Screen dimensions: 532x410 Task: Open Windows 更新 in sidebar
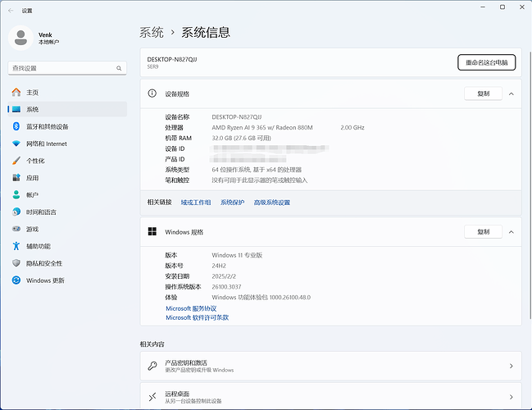click(x=43, y=280)
